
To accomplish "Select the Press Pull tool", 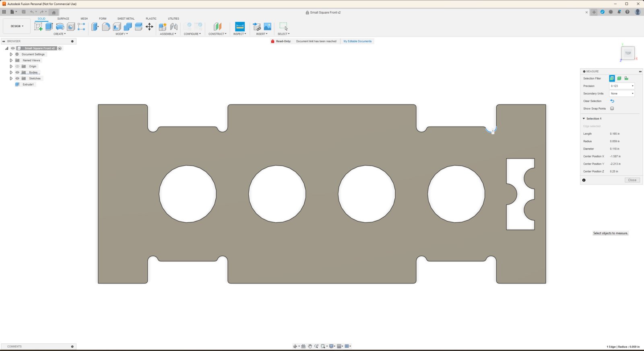I will click(x=95, y=27).
